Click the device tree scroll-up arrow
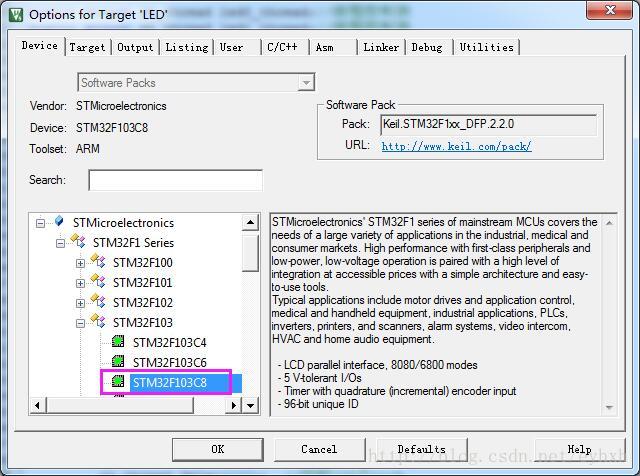 tap(250, 223)
